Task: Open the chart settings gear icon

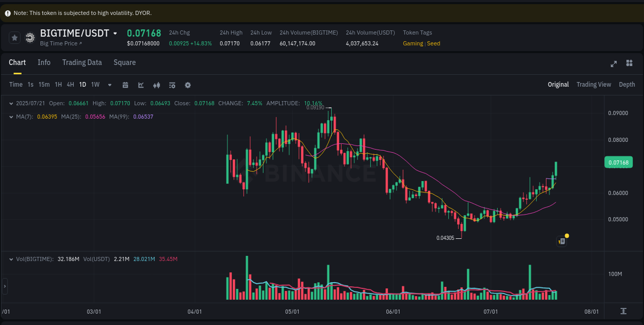Action: click(188, 85)
